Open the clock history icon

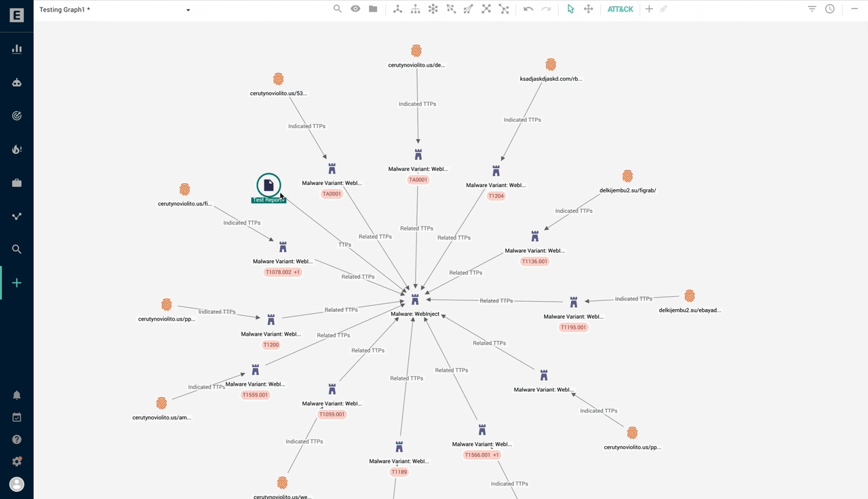click(829, 9)
